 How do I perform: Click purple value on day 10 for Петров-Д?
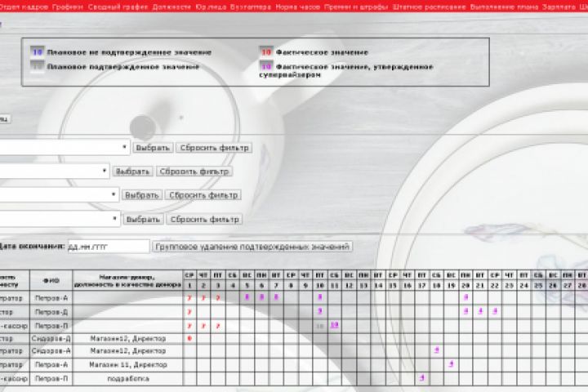point(320,311)
